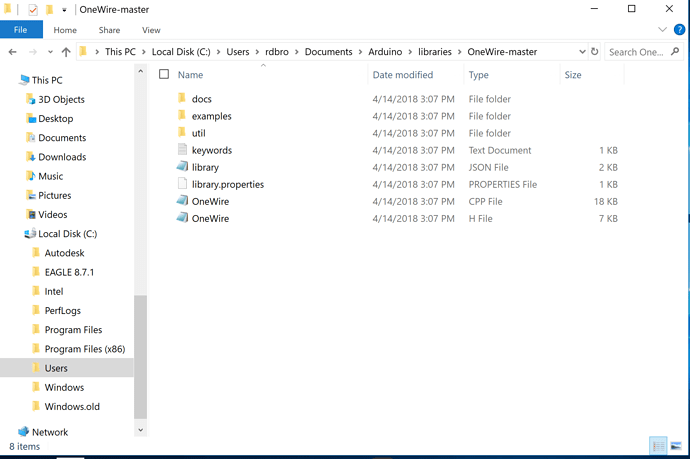The height and width of the screenshot is (459, 690).
Task: Refresh the folder view
Action: (x=595, y=51)
